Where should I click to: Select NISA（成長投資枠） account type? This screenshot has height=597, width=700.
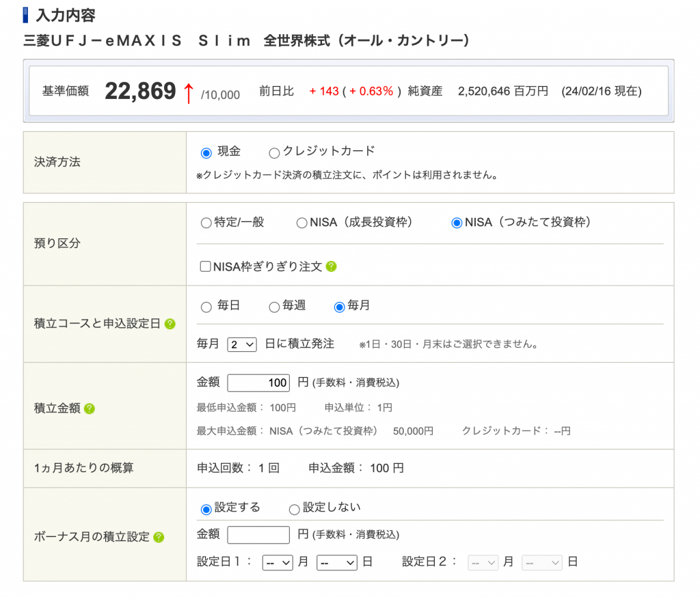[301, 222]
